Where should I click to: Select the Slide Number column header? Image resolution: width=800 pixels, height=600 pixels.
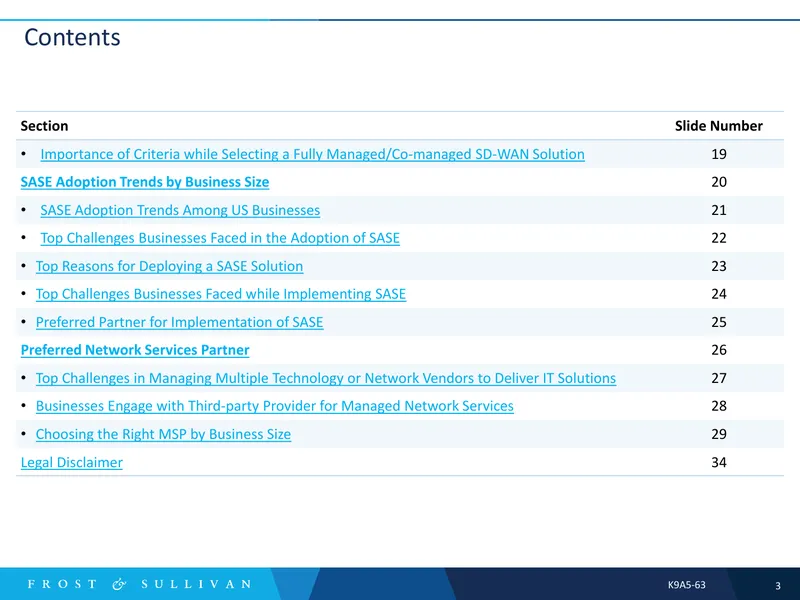pos(719,126)
